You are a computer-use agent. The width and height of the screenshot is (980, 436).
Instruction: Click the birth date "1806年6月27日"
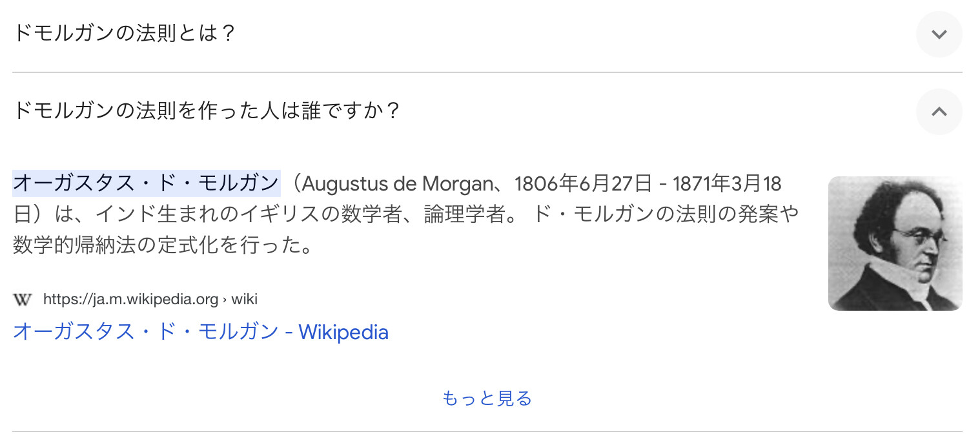(x=584, y=184)
